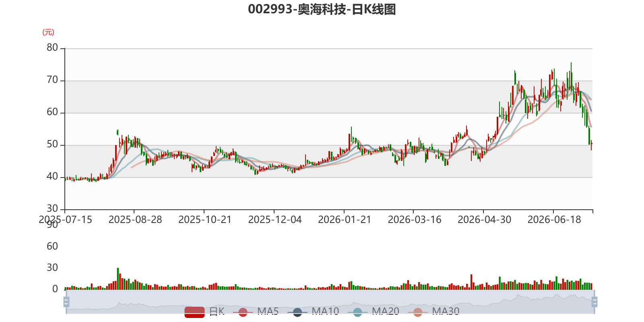Click the 2025-12-04 date label on the x-axis
This screenshot has height=322, width=644.
[275, 219]
